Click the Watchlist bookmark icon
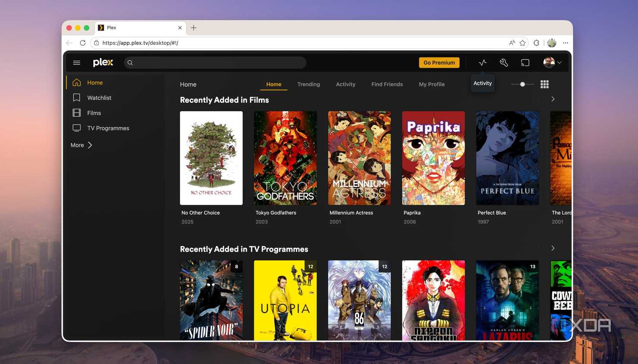The height and width of the screenshot is (364, 638). 77,97
